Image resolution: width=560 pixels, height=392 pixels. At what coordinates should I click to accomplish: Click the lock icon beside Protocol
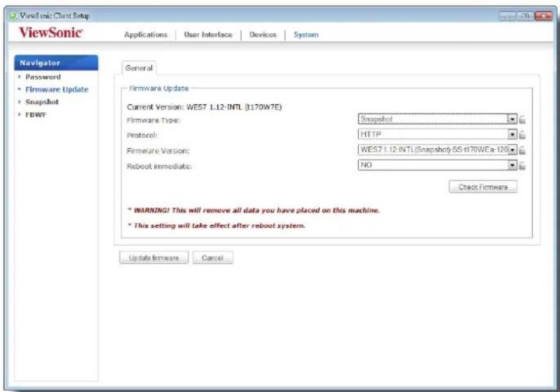522,135
